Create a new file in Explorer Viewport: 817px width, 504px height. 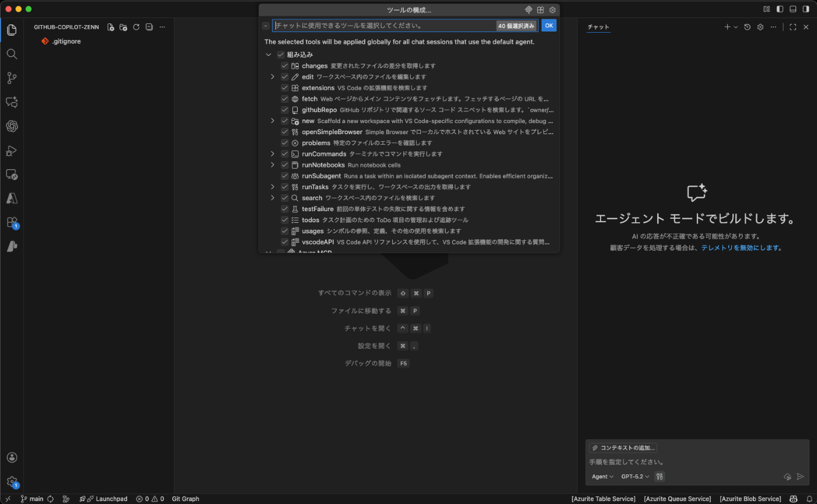point(111,27)
